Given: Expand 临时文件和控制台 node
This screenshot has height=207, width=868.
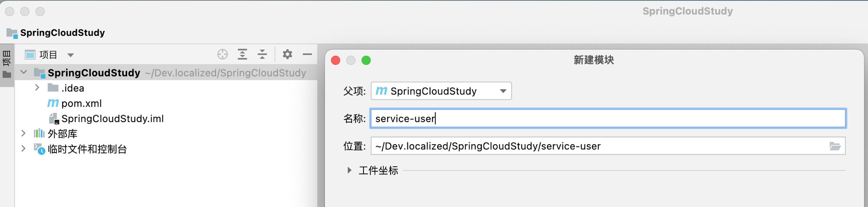Looking at the screenshot, I should tap(23, 149).
